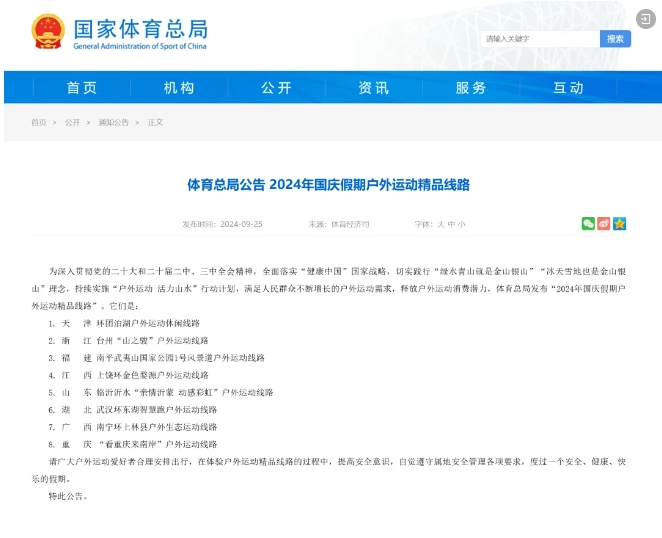
Task: Focus the keyword search input field
Action: (x=540, y=39)
